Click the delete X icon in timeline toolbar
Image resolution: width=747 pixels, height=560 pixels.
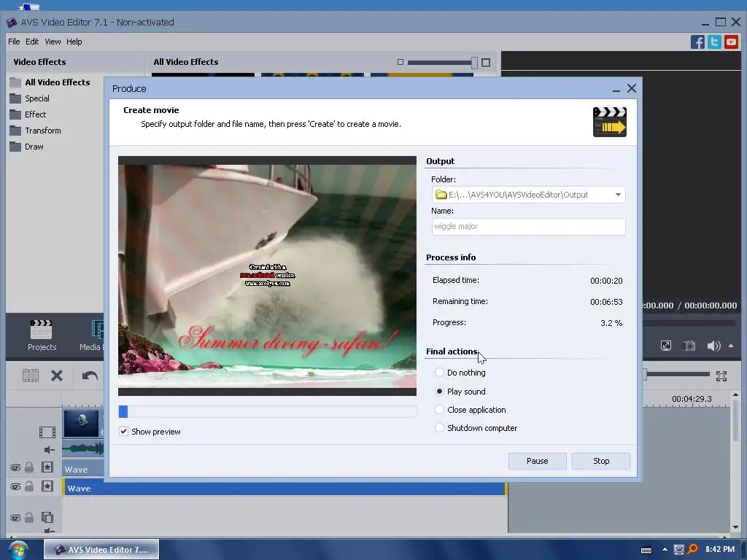click(57, 376)
